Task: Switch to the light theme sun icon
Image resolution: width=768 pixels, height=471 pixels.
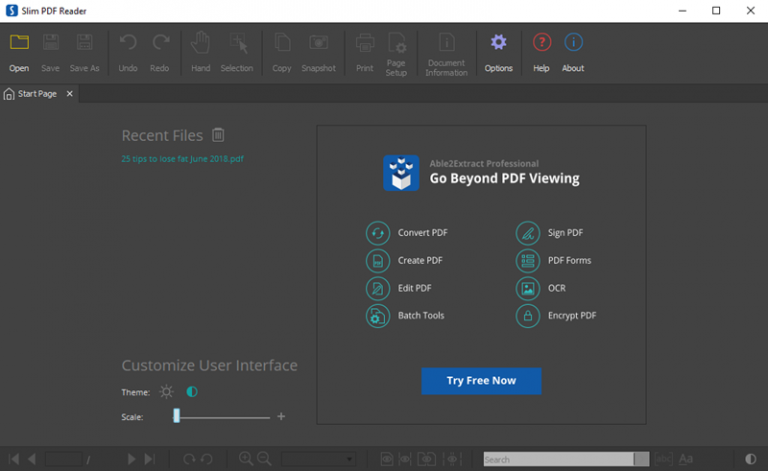Action: (x=167, y=392)
